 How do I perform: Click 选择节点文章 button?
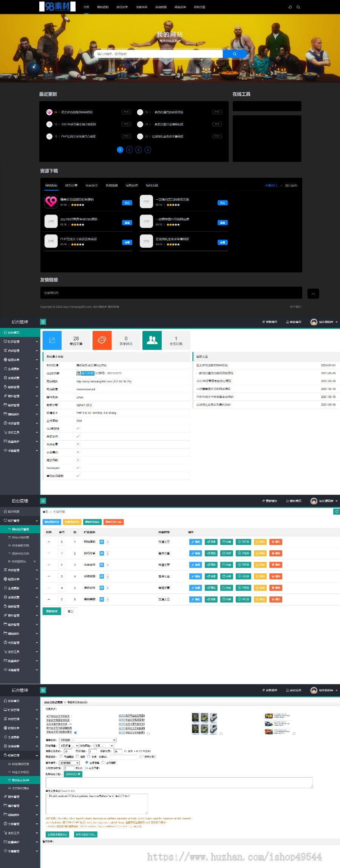pyautogui.click(x=73, y=774)
